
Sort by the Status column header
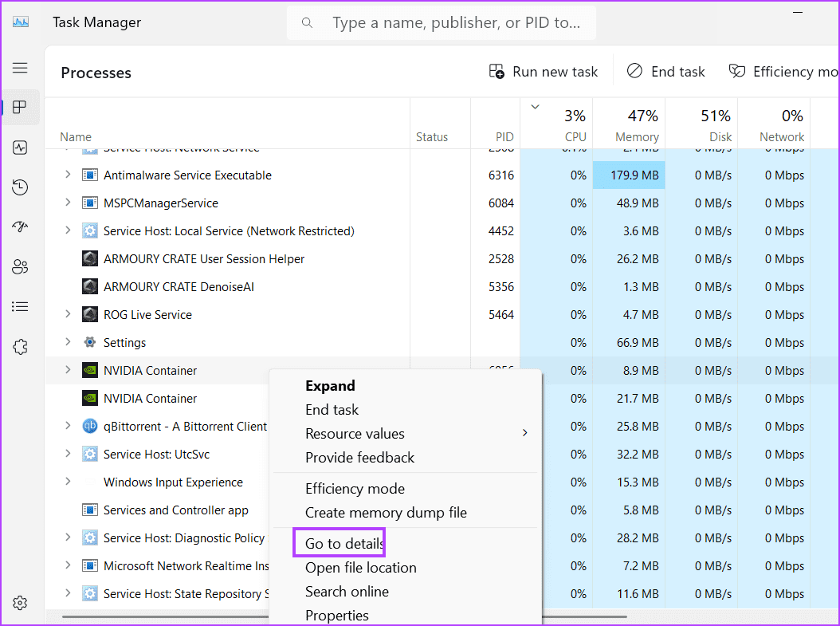[441, 124]
